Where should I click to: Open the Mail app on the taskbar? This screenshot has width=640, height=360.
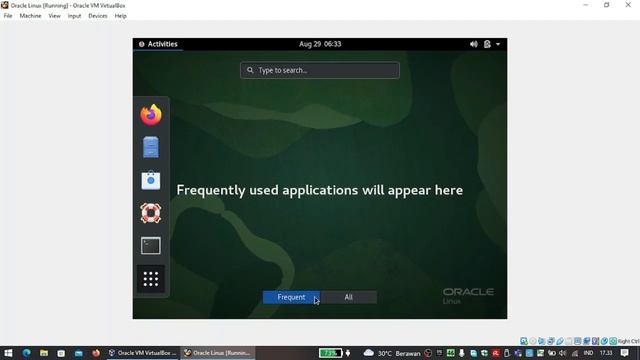[x=78, y=353]
